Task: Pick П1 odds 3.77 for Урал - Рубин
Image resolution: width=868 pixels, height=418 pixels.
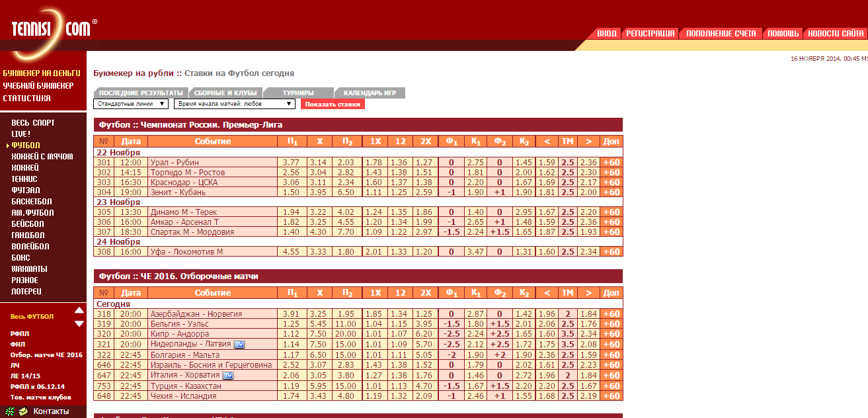Action: click(292, 163)
